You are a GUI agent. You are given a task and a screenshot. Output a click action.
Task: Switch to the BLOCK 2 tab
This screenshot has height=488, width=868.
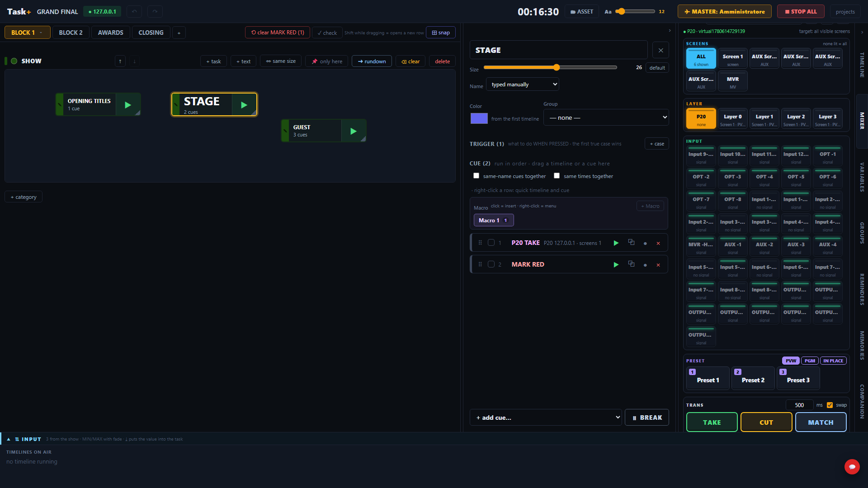[71, 33]
